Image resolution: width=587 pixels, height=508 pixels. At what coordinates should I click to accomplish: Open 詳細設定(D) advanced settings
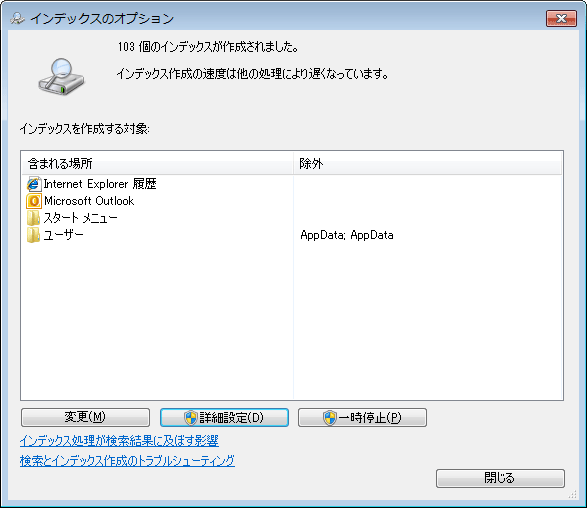pos(224,417)
